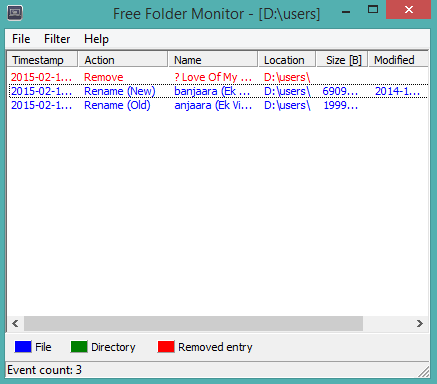Click the timestamp of the Rename (Old) row

point(41,105)
